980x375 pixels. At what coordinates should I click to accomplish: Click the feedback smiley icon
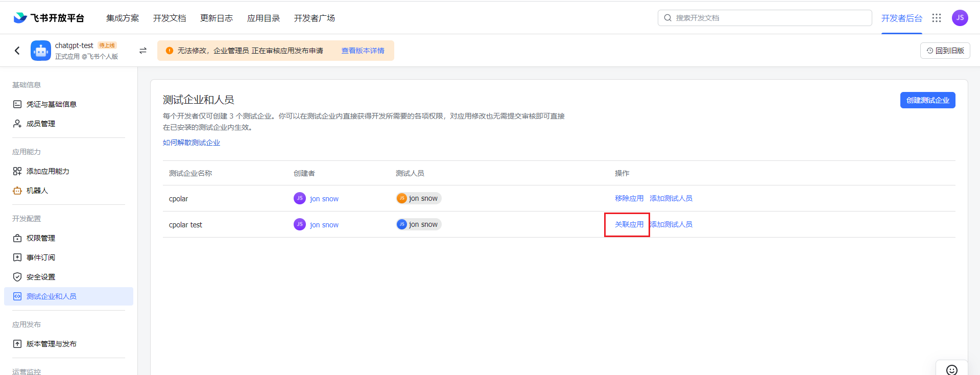point(952,370)
